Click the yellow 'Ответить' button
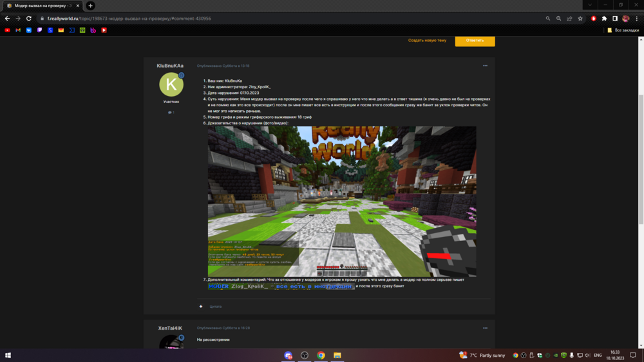 [x=475, y=41]
